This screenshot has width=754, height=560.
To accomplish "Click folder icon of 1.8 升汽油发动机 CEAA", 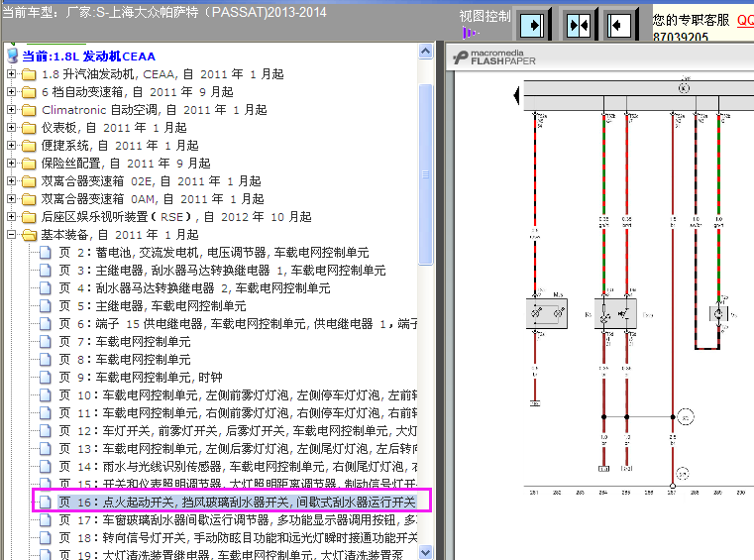I will [x=29, y=74].
